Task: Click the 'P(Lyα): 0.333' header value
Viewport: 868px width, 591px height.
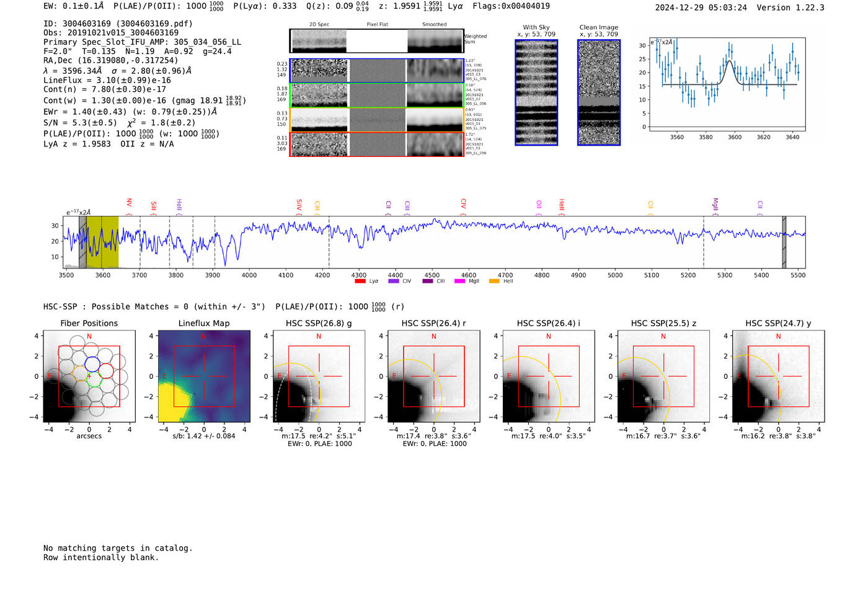Action: tap(265, 6)
